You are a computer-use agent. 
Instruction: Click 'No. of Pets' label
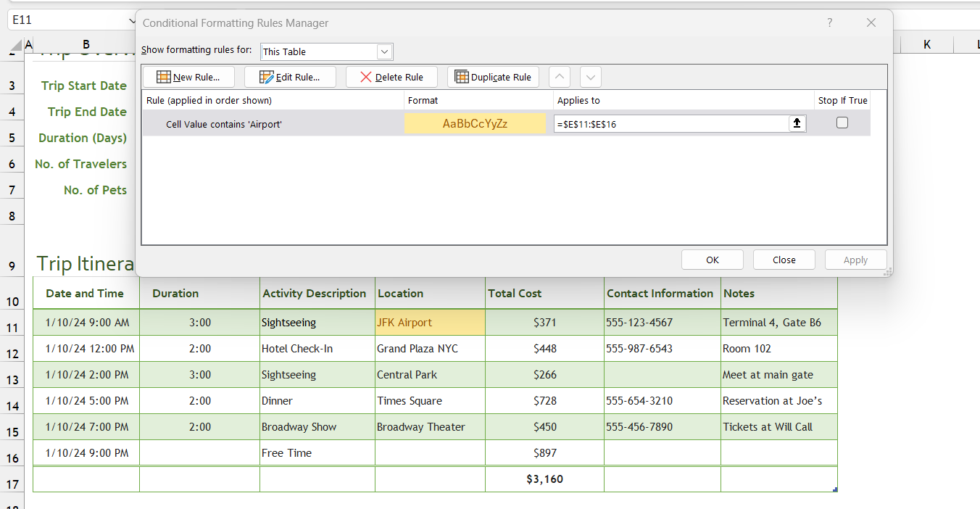point(95,190)
